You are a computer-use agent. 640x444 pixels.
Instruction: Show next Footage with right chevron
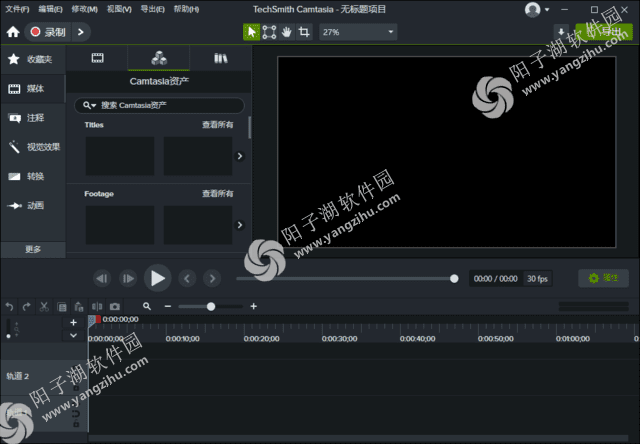(240, 225)
